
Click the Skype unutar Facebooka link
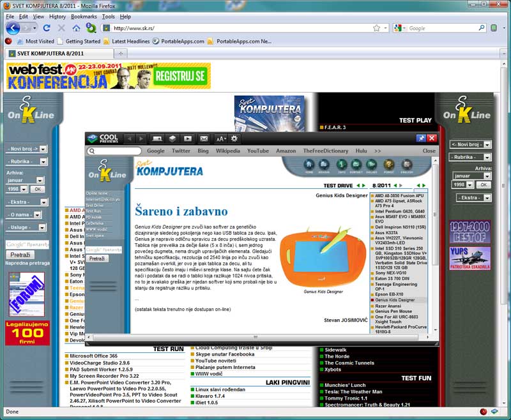coord(225,354)
